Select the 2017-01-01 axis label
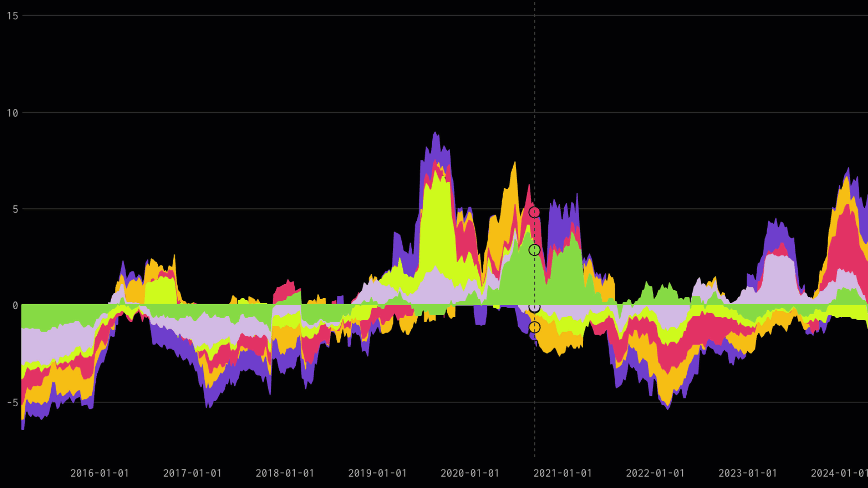 pyautogui.click(x=193, y=474)
